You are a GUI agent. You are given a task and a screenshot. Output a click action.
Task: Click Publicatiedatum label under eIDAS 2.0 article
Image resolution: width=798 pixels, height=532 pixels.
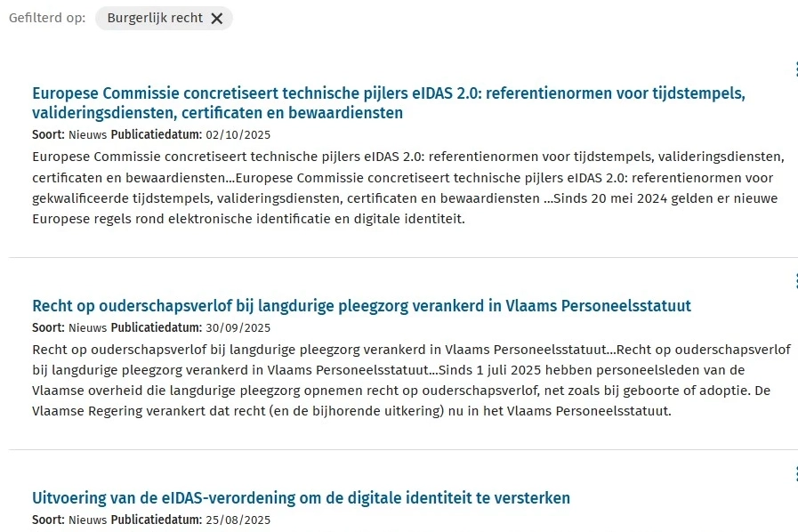(x=156, y=135)
